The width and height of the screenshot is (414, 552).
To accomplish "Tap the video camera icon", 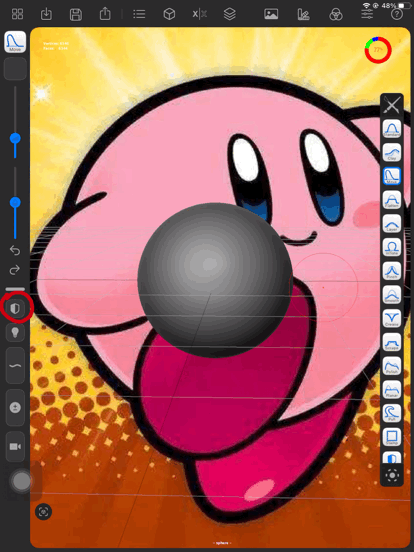I will (15, 446).
